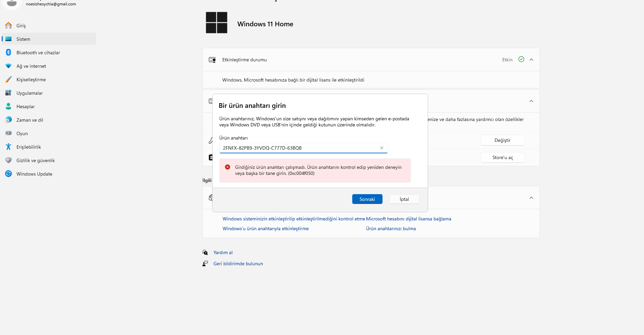Click Geri bildirimde bulunun link
The height and width of the screenshot is (335, 644).
[x=238, y=264]
